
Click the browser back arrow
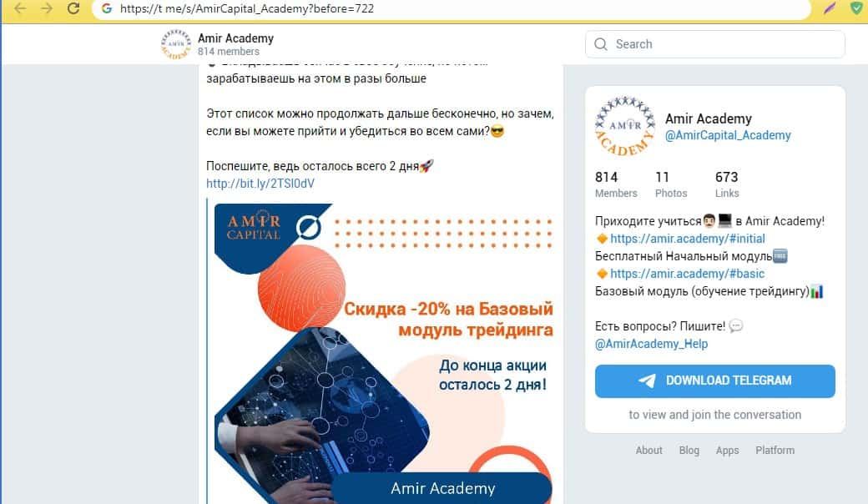point(20,8)
